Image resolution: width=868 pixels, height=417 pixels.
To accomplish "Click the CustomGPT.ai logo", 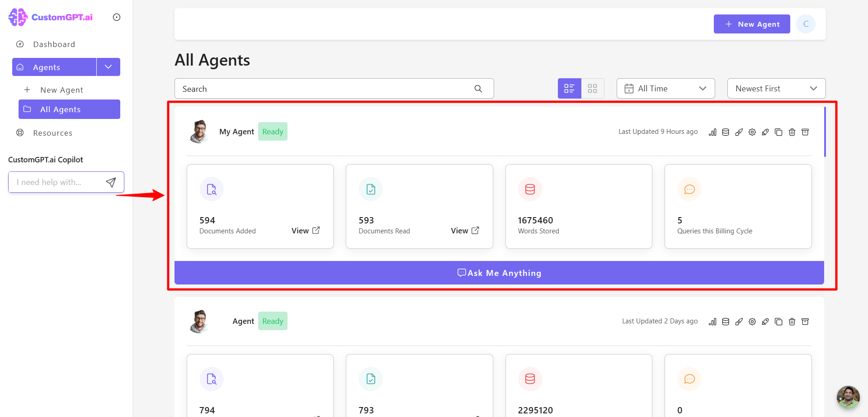I will coord(51,17).
